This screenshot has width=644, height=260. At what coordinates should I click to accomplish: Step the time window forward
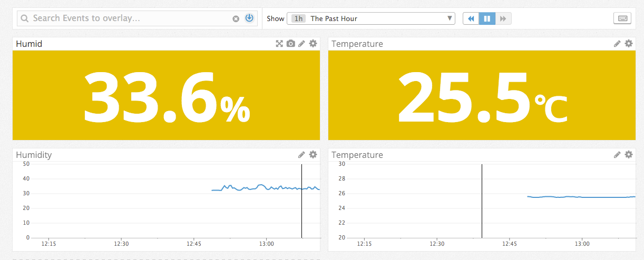coord(503,18)
